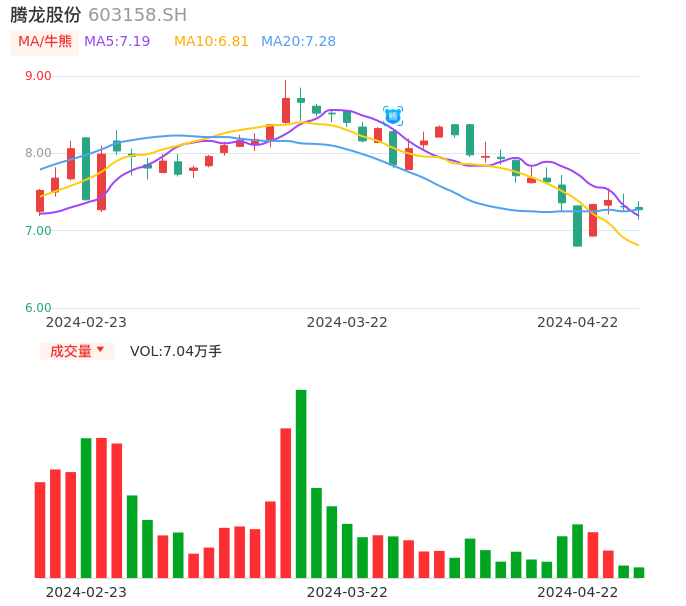686x606 pixels.
Task: Click the 6.00 price axis label
Action: click(x=38, y=308)
